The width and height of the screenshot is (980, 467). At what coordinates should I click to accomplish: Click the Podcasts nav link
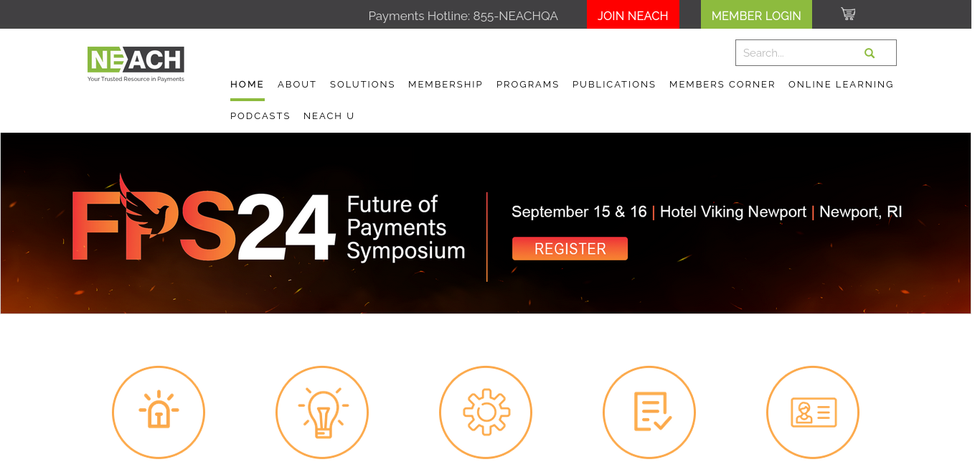pos(260,116)
